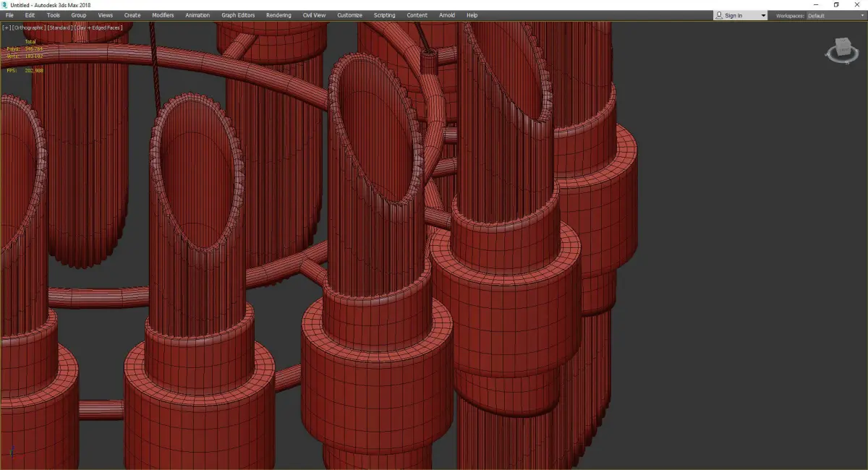Open the Standard viewport shading label menu
The width and height of the screenshot is (868, 470).
click(x=60, y=27)
